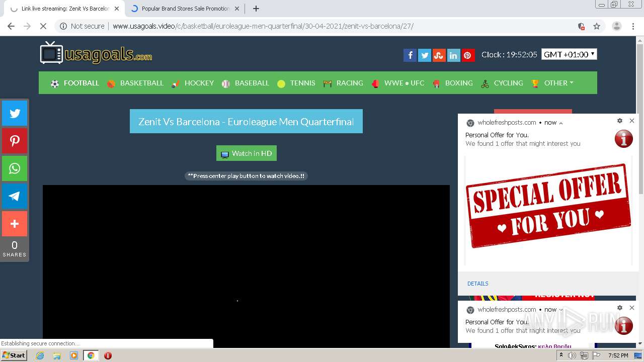Click the usagoals.com logo
Image resolution: width=644 pixels, height=362 pixels.
(96, 53)
